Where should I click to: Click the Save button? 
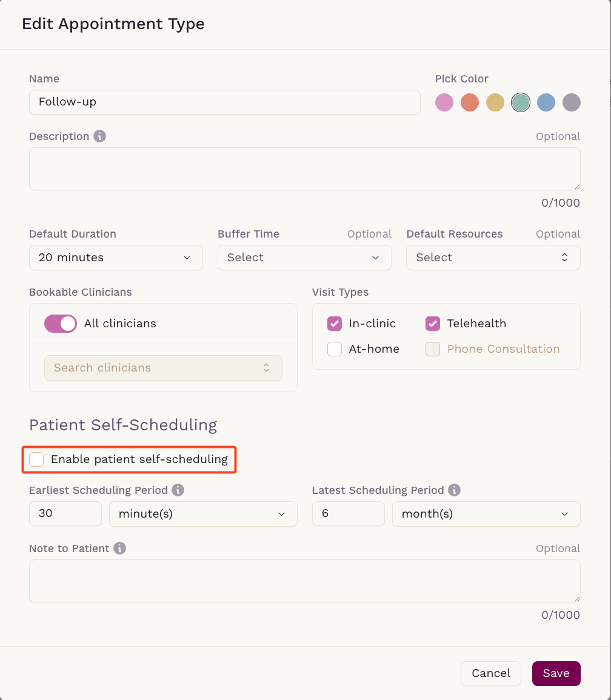[x=556, y=673]
